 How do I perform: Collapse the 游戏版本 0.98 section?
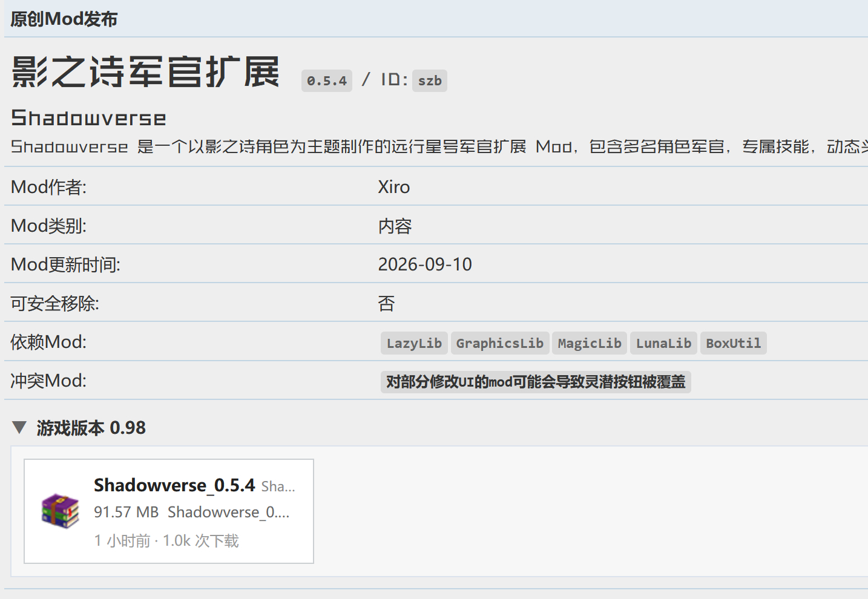(x=19, y=428)
